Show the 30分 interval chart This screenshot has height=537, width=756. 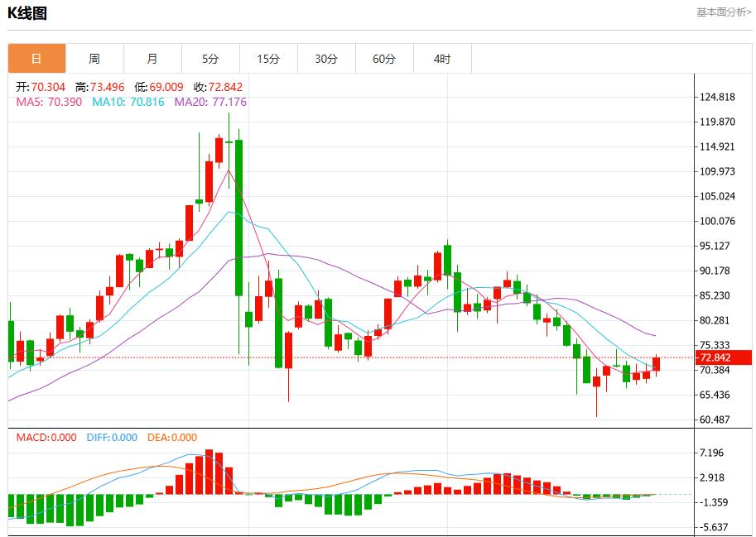[x=326, y=59]
